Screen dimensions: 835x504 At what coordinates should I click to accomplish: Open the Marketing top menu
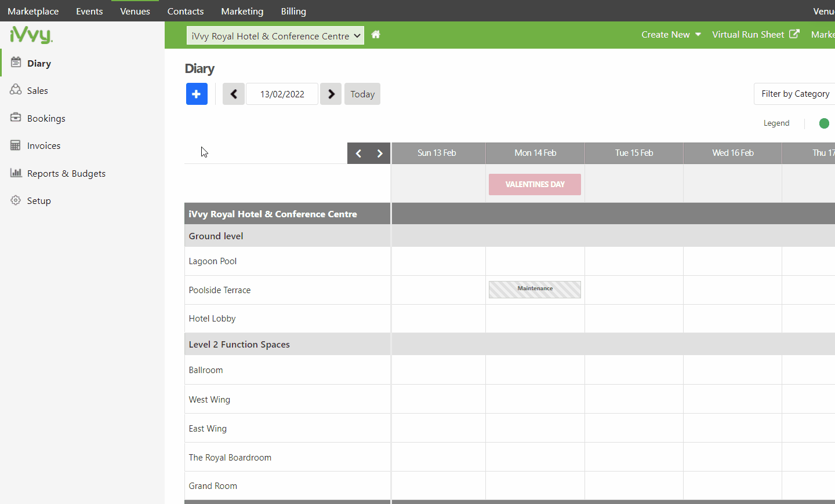point(242,11)
